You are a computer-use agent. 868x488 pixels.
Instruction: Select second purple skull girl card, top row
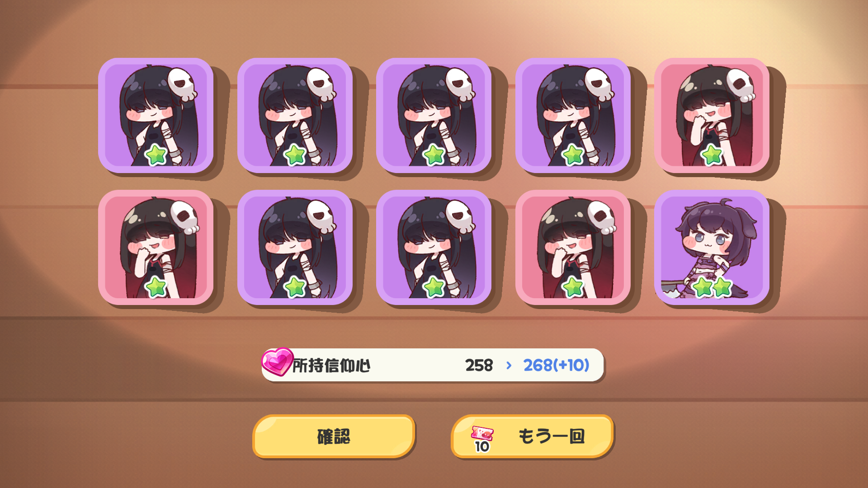coord(295,115)
